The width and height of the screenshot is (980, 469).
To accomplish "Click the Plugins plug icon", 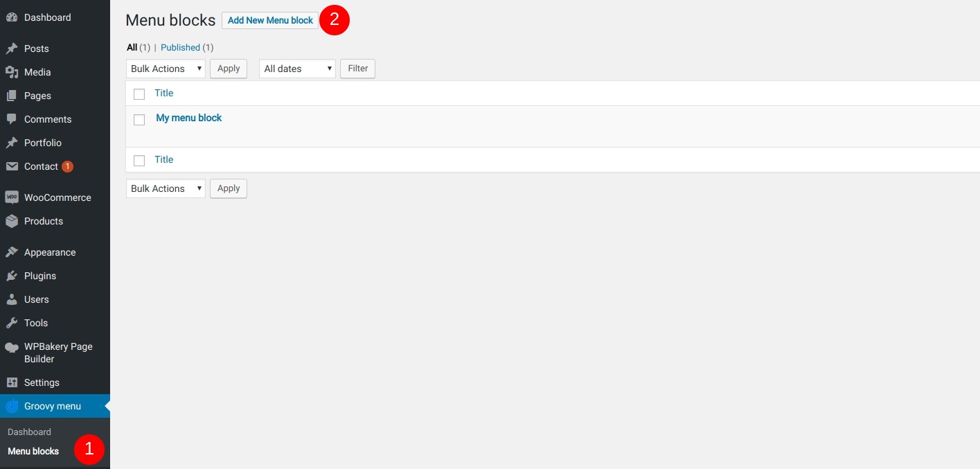I will [x=12, y=276].
